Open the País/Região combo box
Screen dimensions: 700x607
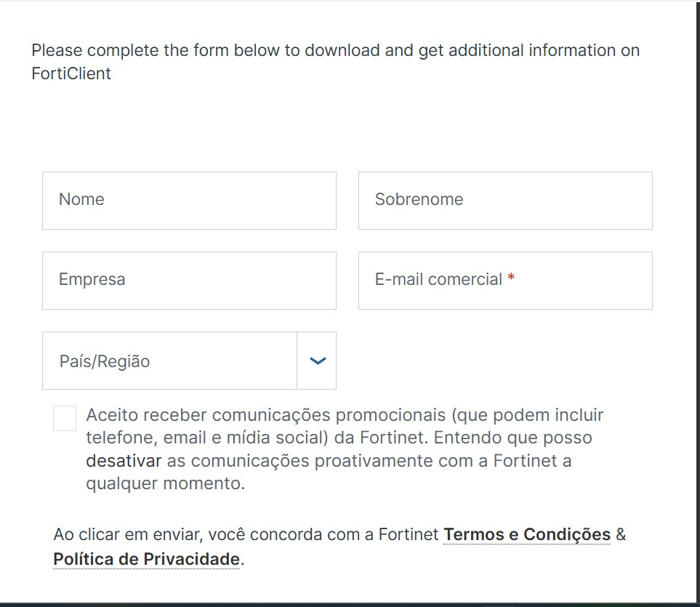(x=189, y=361)
